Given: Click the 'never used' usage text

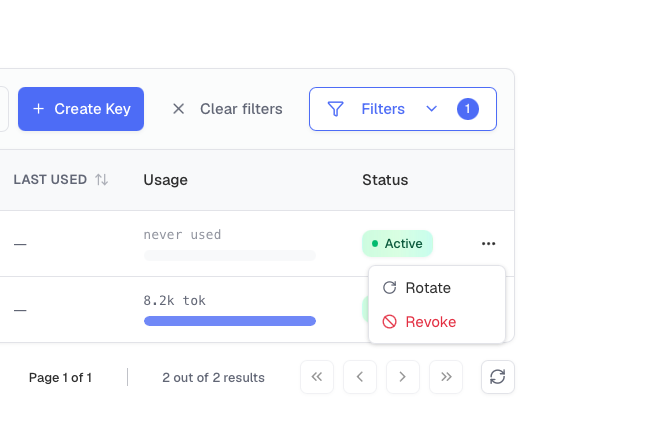Looking at the screenshot, I should click(x=182, y=235).
